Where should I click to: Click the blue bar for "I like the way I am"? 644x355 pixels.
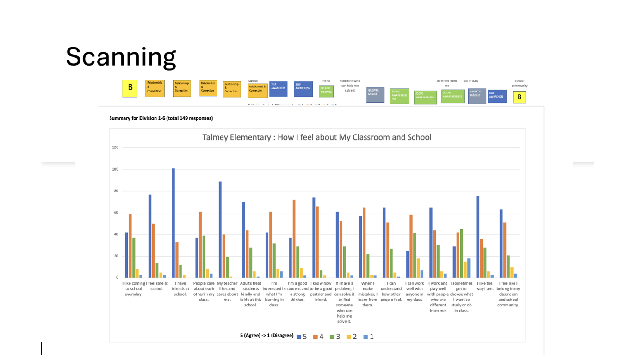coord(478,237)
